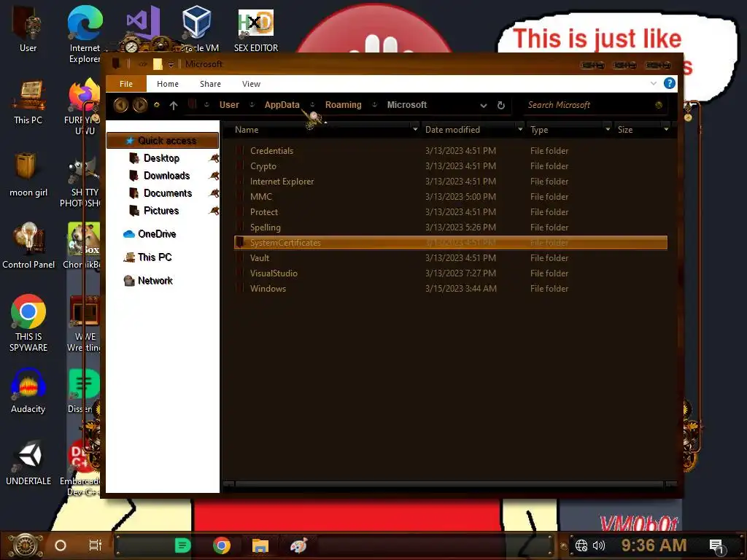Open recent locations dropdown near Forward
The width and height of the screenshot is (747, 560).
(x=156, y=105)
